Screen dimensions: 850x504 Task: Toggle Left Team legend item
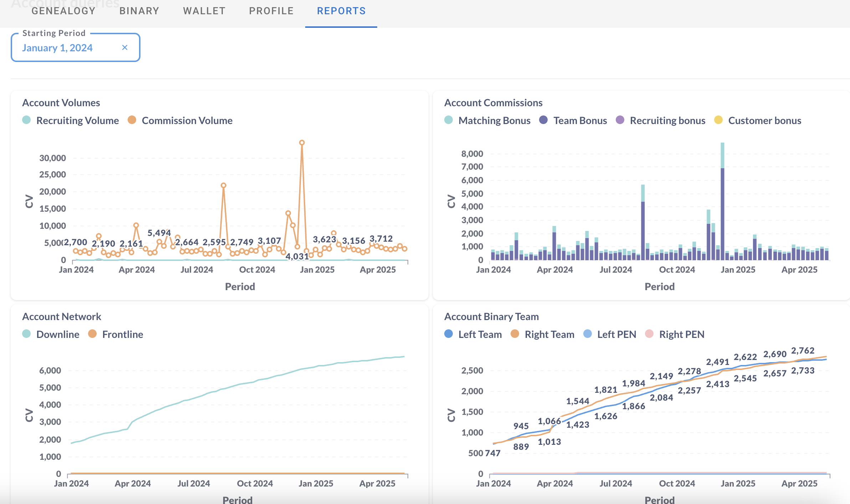point(480,334)
